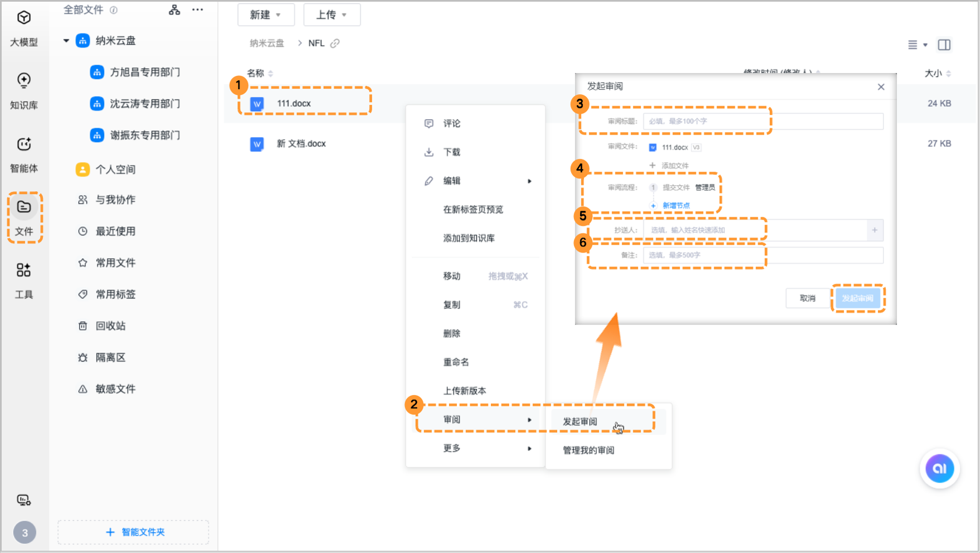The image size is (980, 553).
Task: Copy link via icon next to NFL breadcrumb
Action: [x=335, y=43]
